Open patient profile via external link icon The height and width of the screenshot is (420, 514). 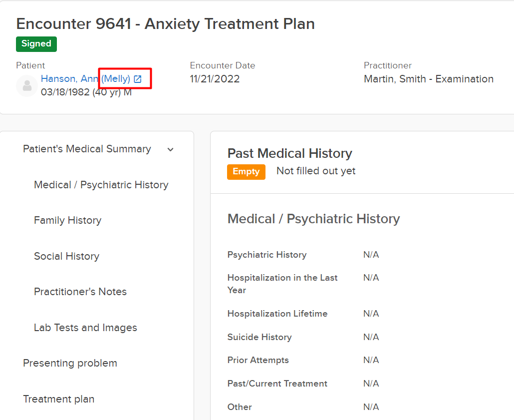click(x=138, y=79)
